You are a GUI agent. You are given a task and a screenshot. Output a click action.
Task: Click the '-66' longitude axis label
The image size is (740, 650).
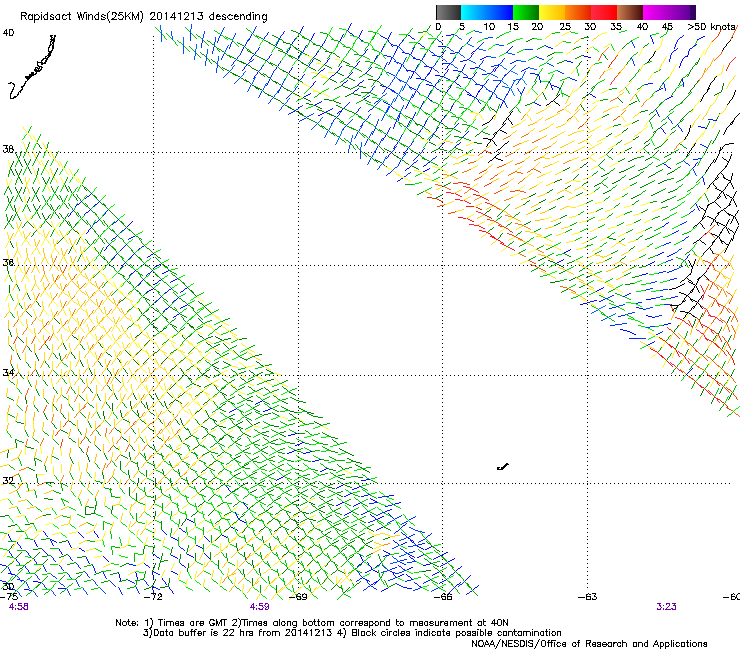coord(443,596)
